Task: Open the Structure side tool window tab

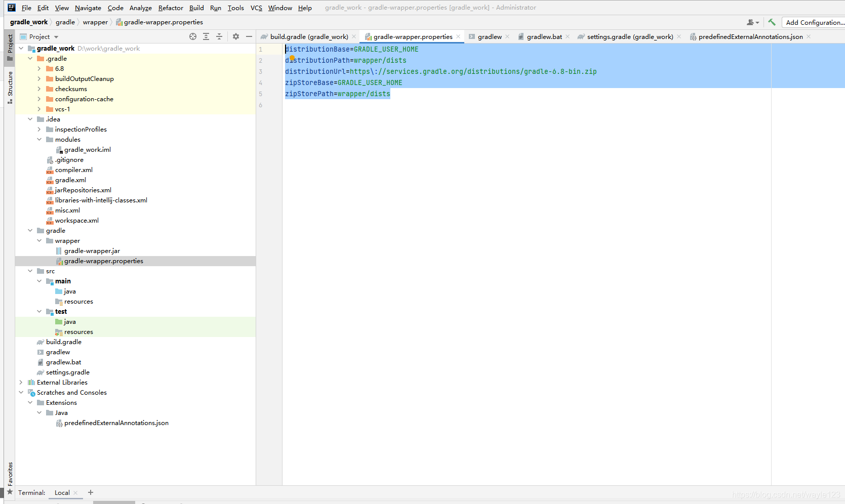Action: click(x=10, y=87)
